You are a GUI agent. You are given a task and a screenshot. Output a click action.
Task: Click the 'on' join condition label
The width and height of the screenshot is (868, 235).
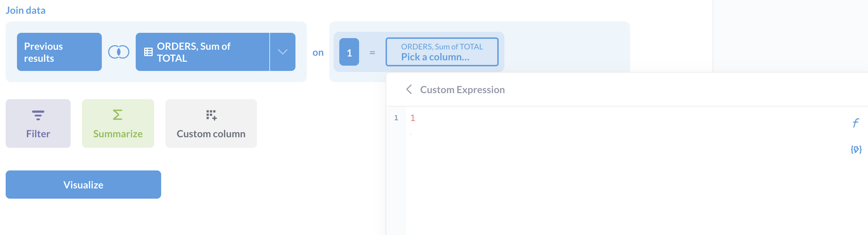tap(318, 53)
